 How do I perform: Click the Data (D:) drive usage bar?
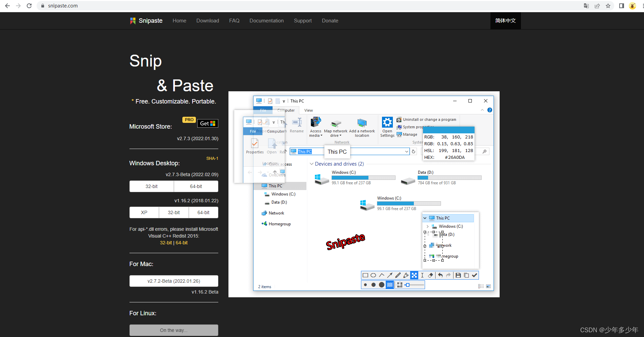(x=449, y=177)
